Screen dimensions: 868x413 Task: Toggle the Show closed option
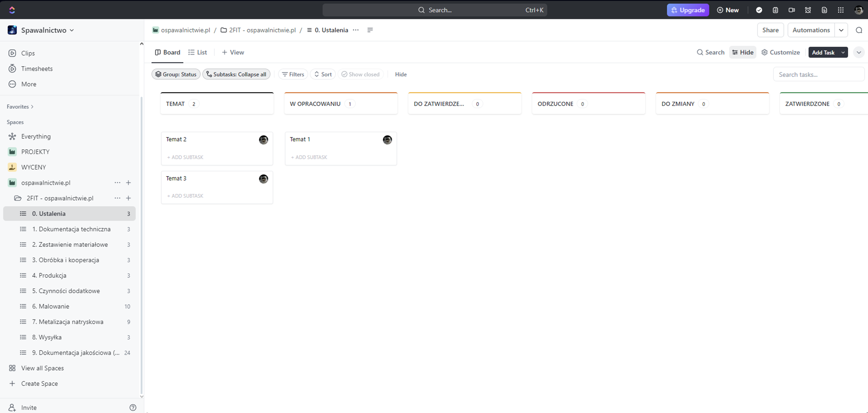[x=360, y=74]
